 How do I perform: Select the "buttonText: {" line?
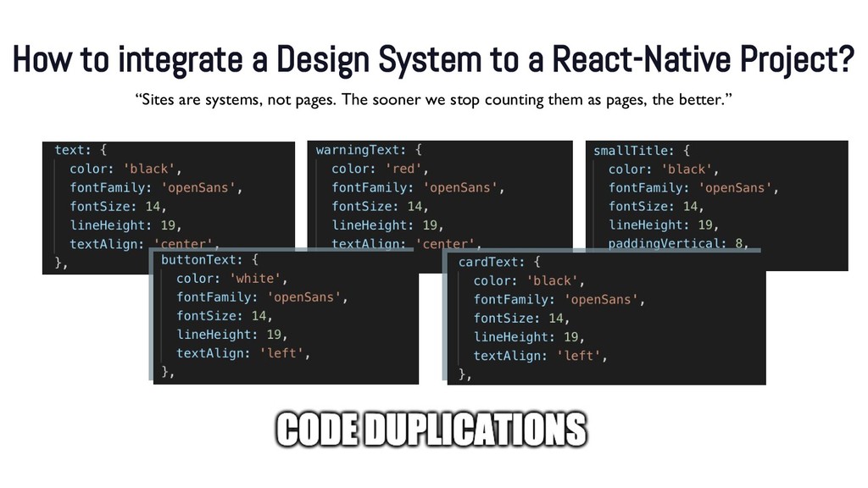(x=210, y=260)
